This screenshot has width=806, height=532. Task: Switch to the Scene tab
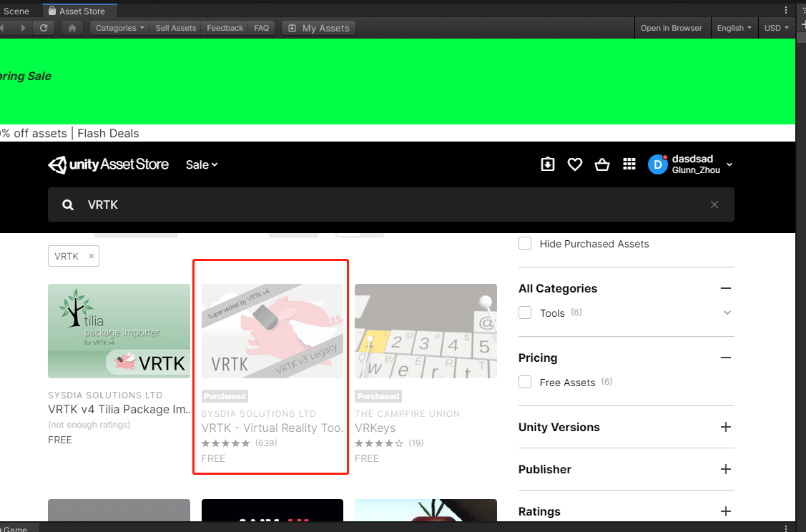(x=16, y=11)
